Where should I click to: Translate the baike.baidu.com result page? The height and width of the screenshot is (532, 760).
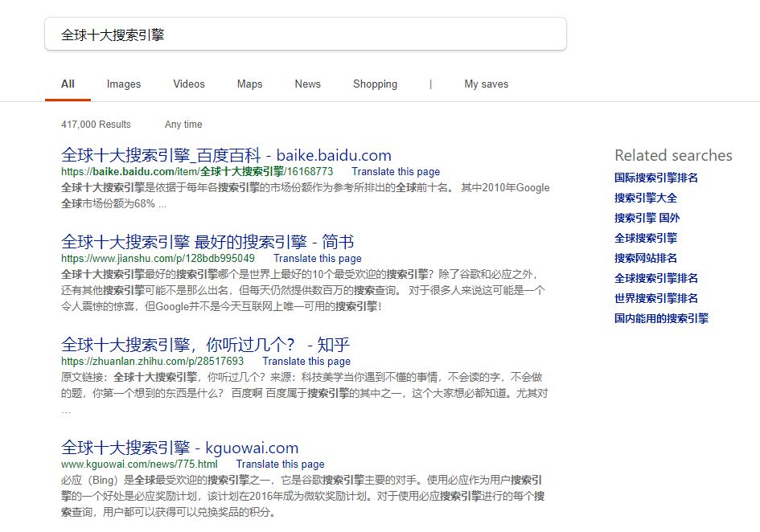396,171
